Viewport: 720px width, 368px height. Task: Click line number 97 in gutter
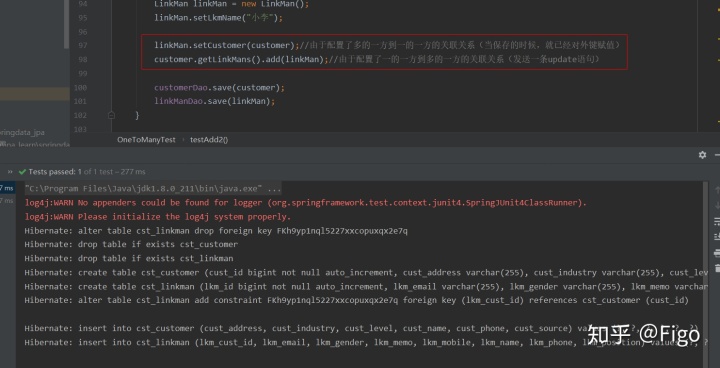click(82, 45)
